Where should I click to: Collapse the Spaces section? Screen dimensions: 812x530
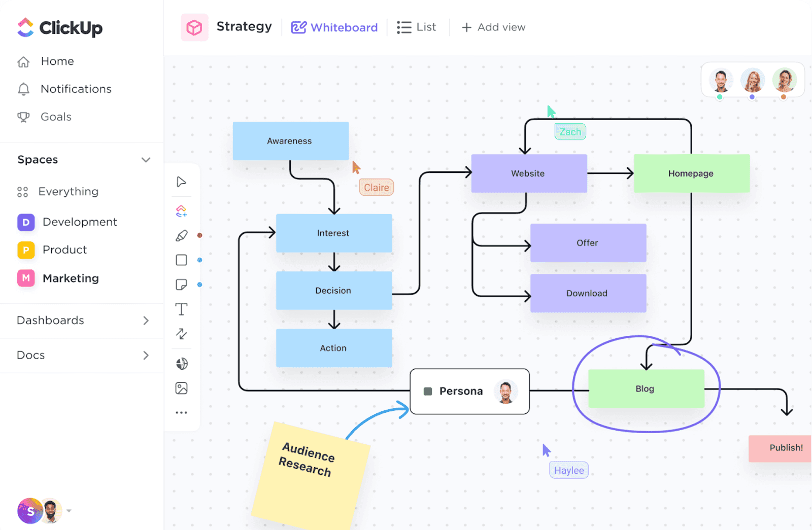[146, 159]
